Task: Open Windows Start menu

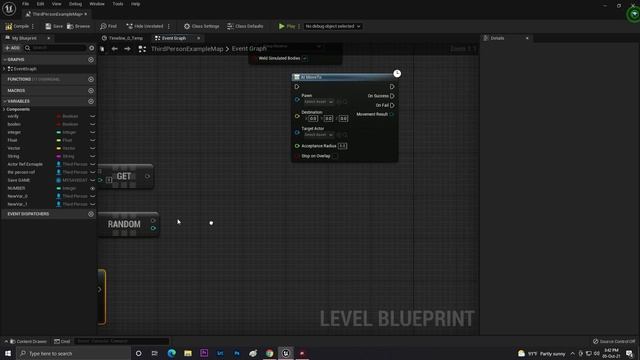Action: [x=8, y=353]
